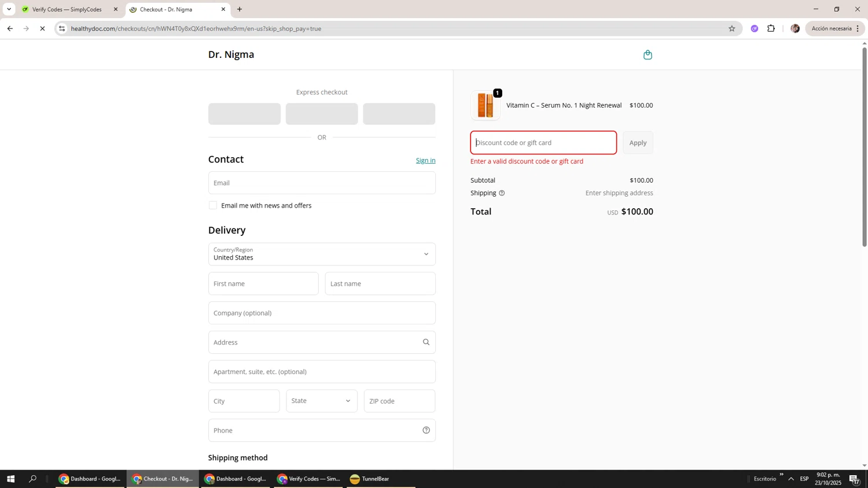Open a new browser tab
This screenshot has height=488, width=868.
point(240,9)
